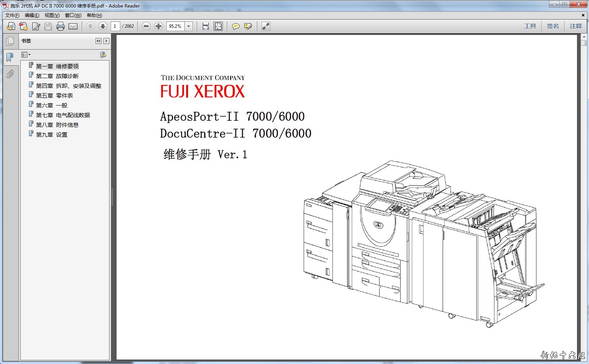Go to the next page arrow
Screen dimensions: 589x364
[103, 26]
